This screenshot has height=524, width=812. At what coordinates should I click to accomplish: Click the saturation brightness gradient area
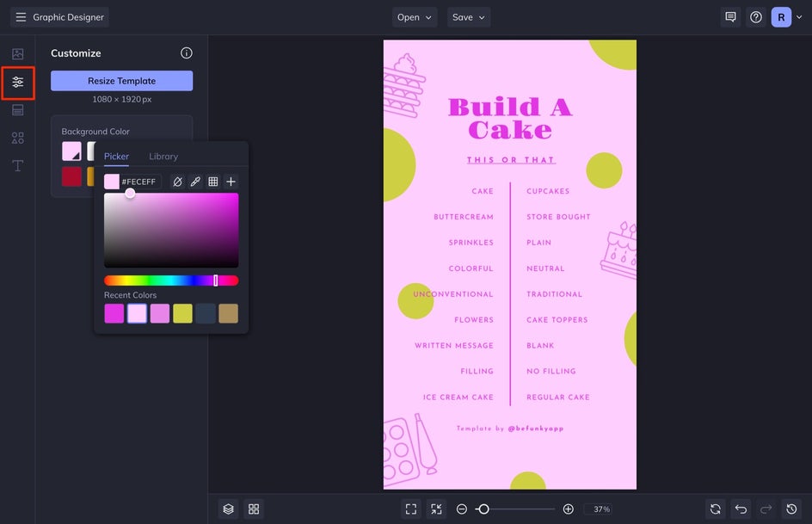(171, 231)
